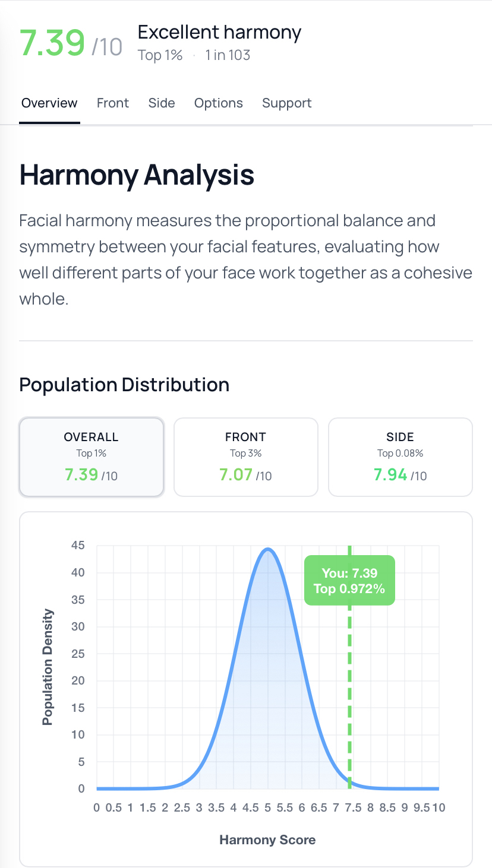Click the large 7.39 score in header
The width and height of the screenshot is (492, 868).
click(x=52, y=43)
